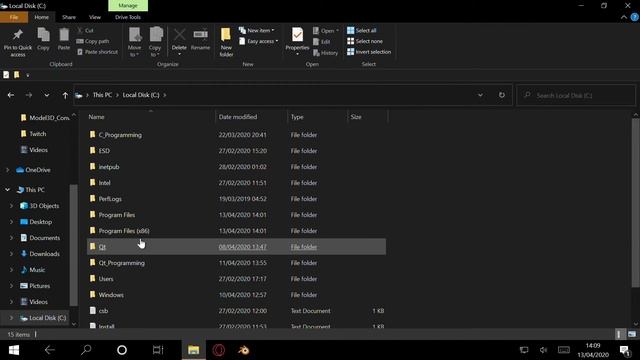Pin to Quick access in the ribbon
640x360 pixels.
coord(18,42)
